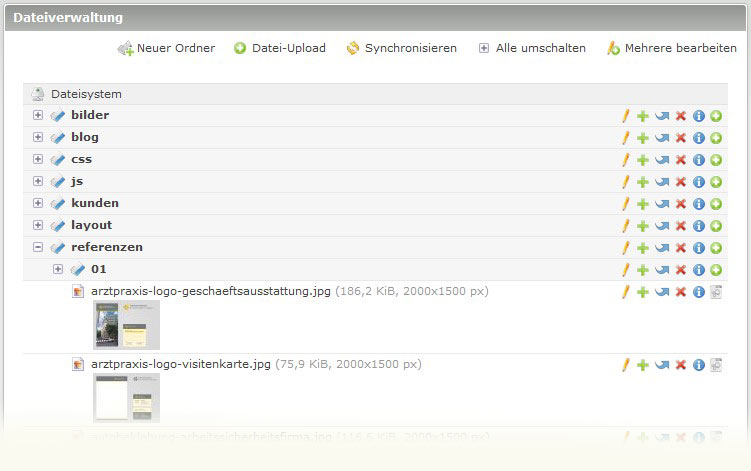Upload files into the blog folder
This screenshot has width=751, height=471.
(x=716, y=138)
